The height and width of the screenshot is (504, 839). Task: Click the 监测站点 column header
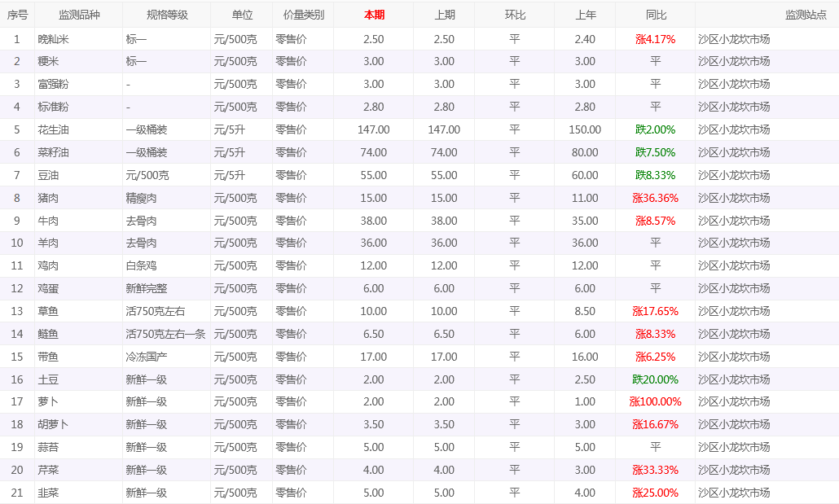tap(806, 15)
